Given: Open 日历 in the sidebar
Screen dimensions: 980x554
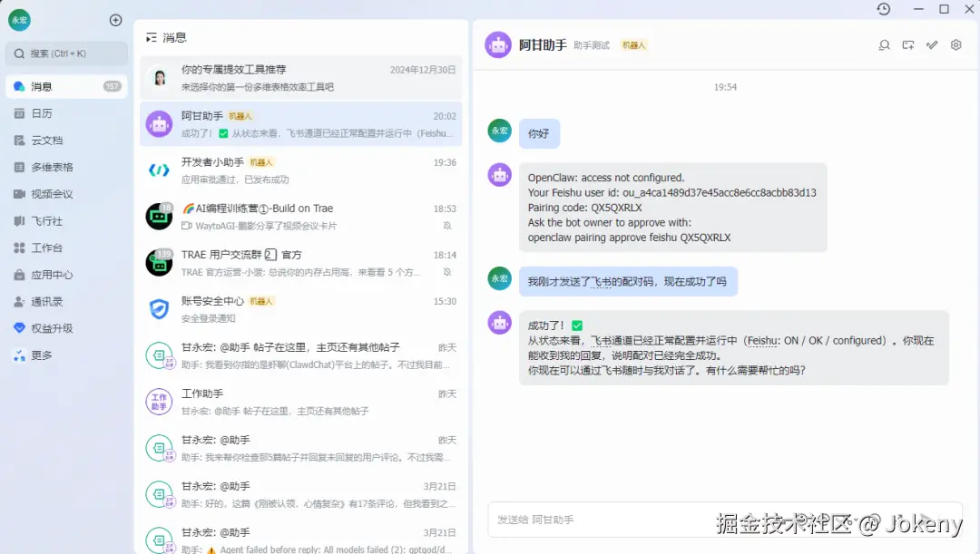Looking at the screenshot, I should pyautogui.click(x=67, y=113).
